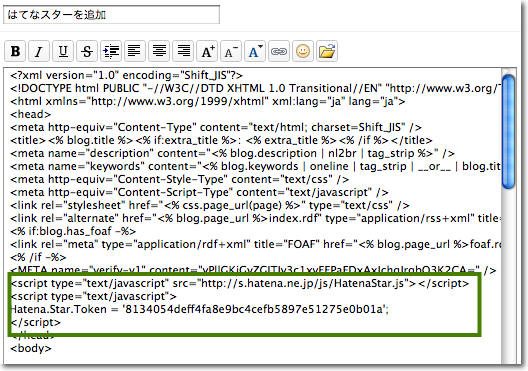Image resolution: width=528 pixels, height=371 pixels.
Task: Click the FOAF link rel="meta" line
Action: [256, 244]
